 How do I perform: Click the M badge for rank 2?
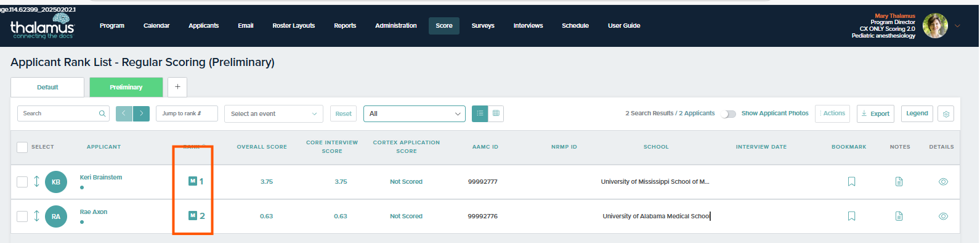pyautogui.click(x=192, y=215)
